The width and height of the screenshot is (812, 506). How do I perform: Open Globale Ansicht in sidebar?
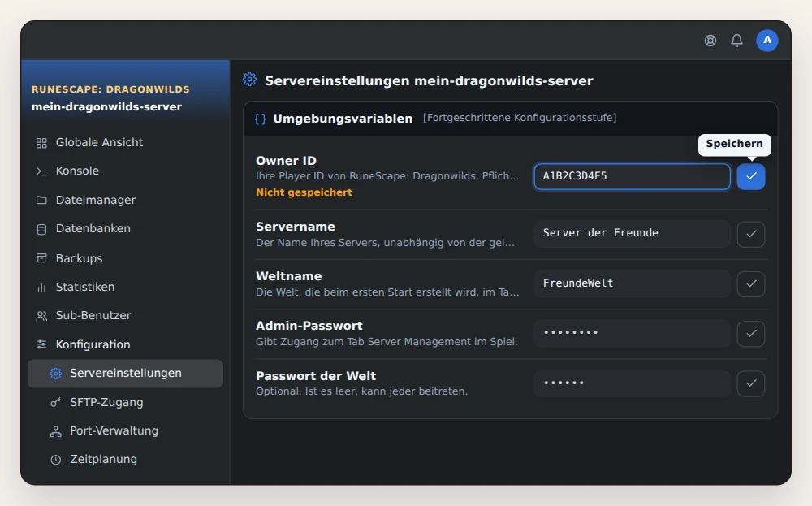tap(125, 142)
